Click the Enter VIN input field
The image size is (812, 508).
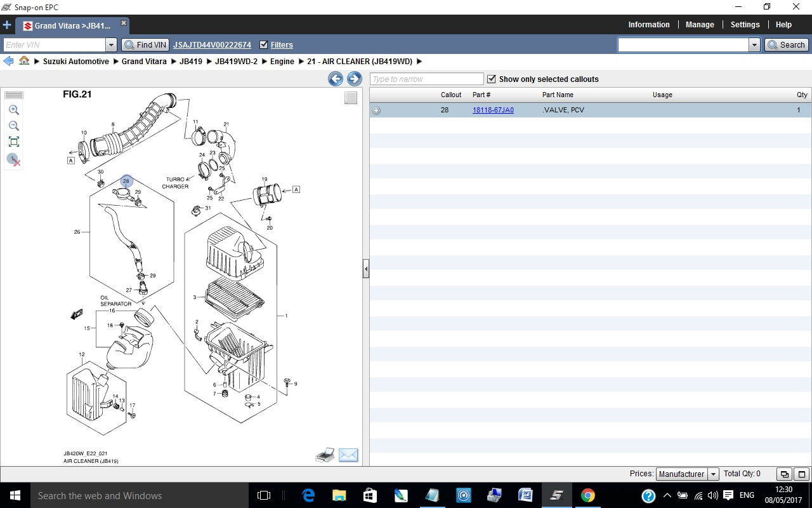click(x=55, y=44)
